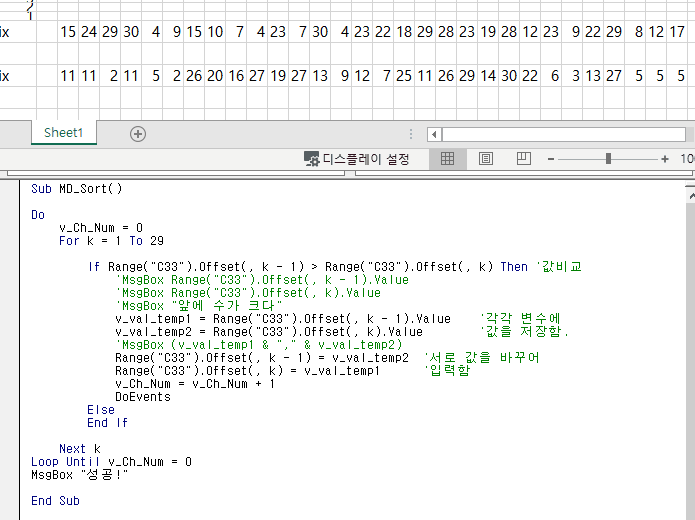Select cell containing 3 in lower row
Image resolution: width=695 pixels, height=520 pixels.
click(x=572, y=76)
